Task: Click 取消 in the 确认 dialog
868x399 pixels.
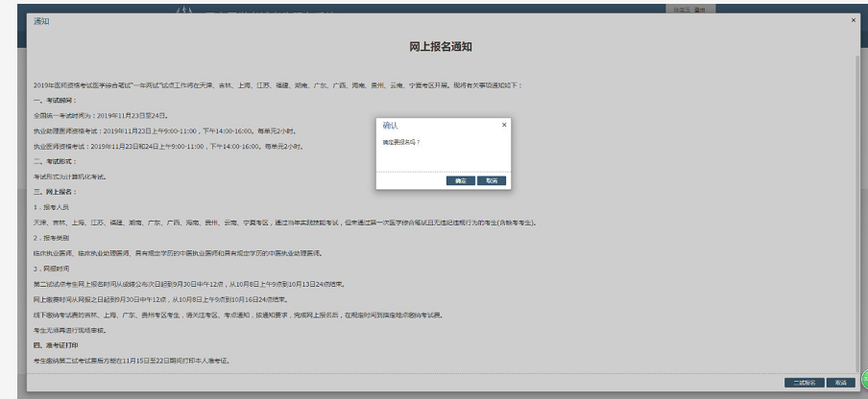Action: (x=491, y=180)
